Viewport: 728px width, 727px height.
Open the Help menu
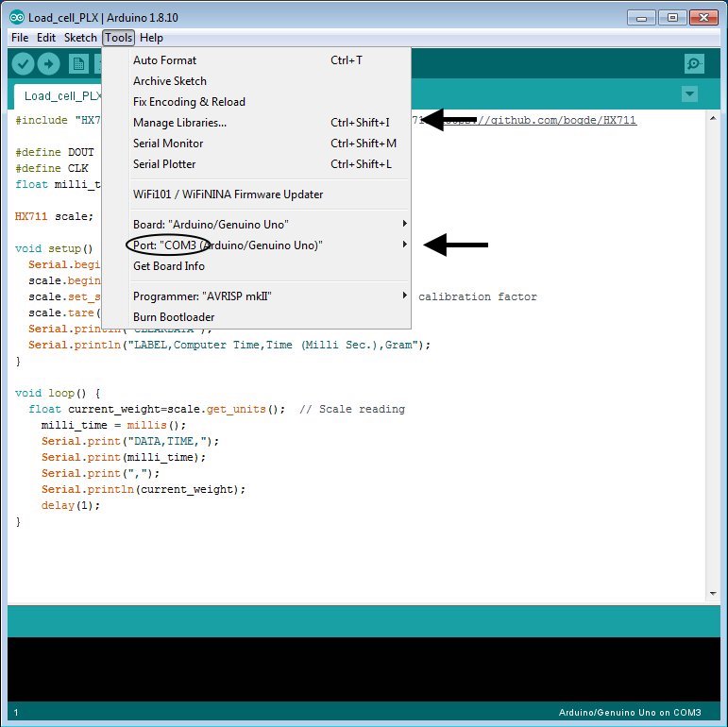coord(151,38)
